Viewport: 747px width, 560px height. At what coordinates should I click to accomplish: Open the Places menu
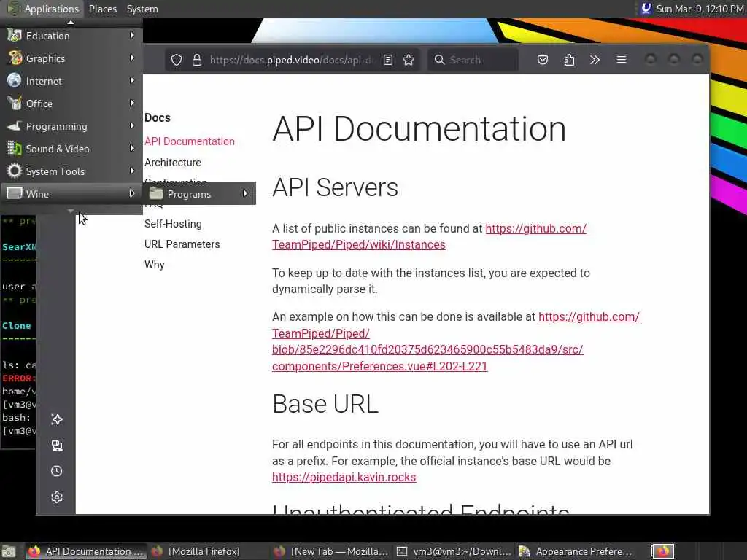102,9
